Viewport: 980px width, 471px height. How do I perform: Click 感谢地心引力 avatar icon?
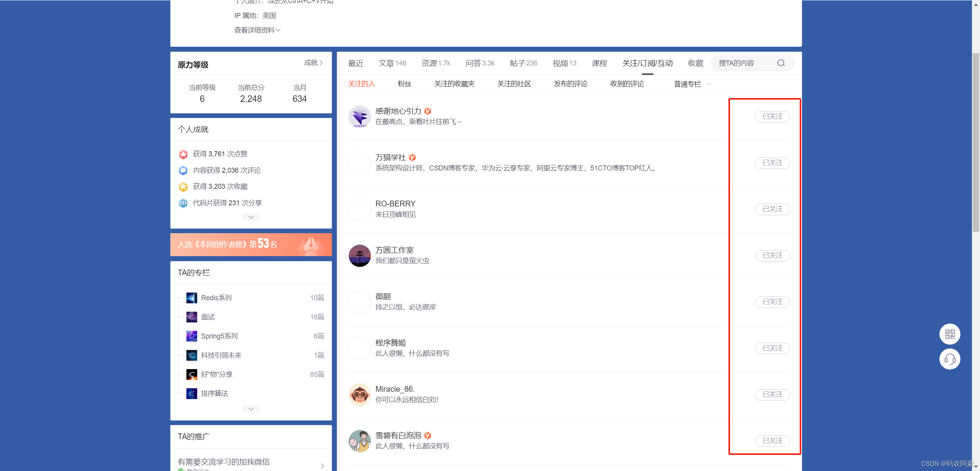tap(359, 116)
